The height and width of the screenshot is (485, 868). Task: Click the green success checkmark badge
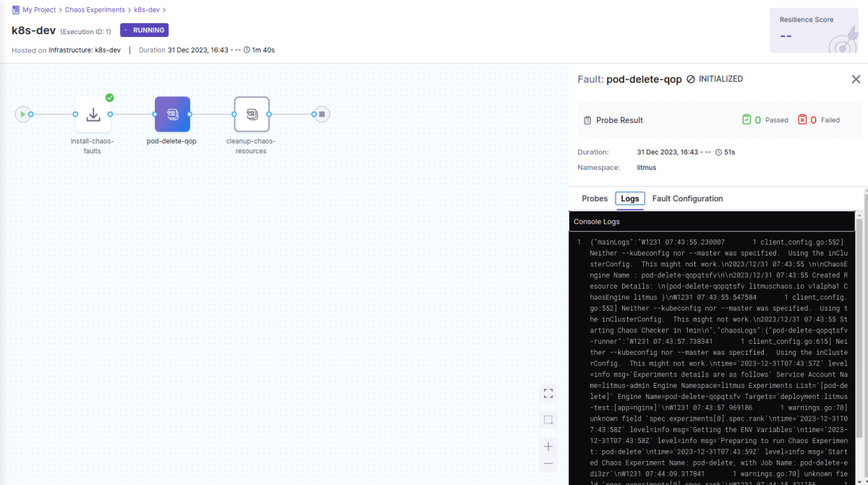tap(109, 98)
